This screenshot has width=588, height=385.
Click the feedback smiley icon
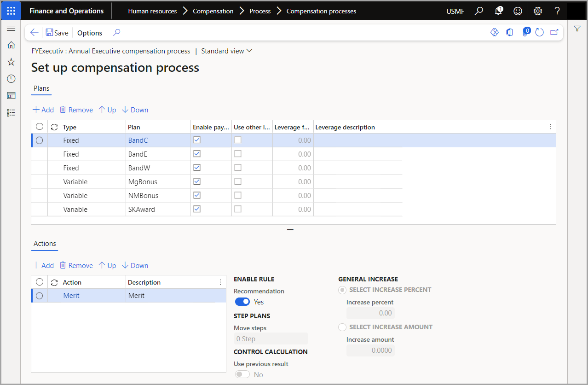pyautogui.click(x=518, y=11)
